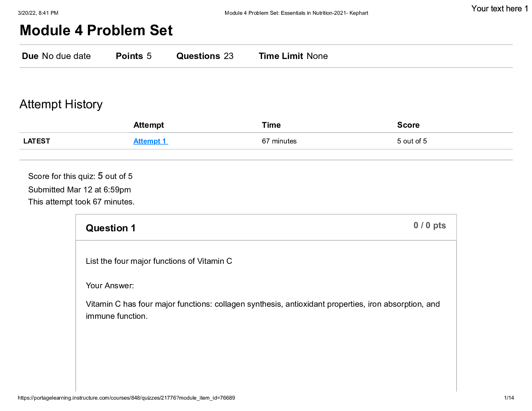Viewport: 532px width, 411px height.
Task: Click the '5 out of 5' score cell
Action: point(412,141)
